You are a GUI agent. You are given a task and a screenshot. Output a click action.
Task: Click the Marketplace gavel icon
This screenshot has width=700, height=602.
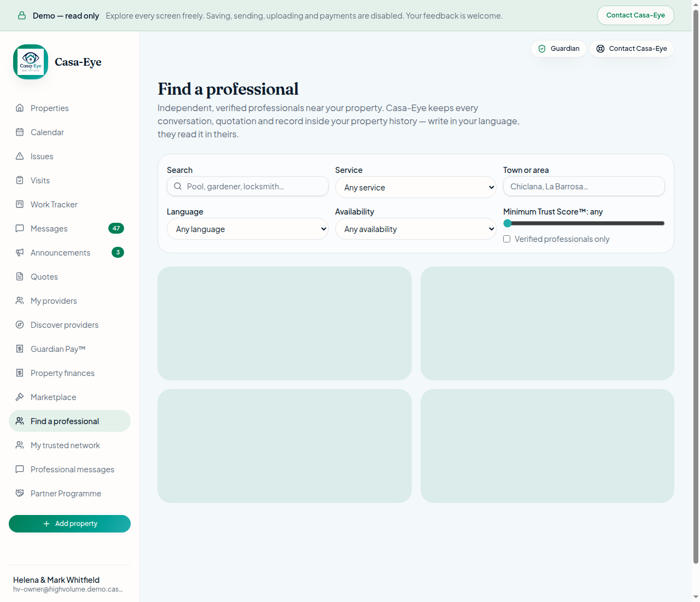20,397
